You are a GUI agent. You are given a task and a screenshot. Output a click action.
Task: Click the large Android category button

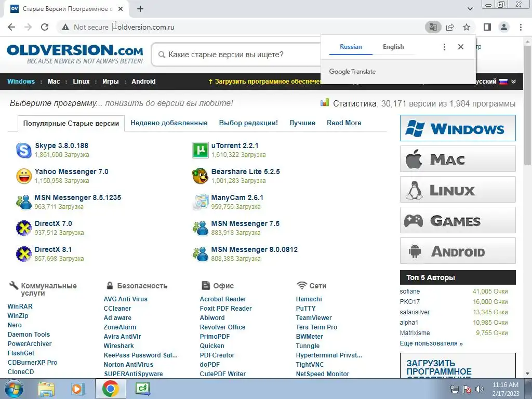pos(458,251)
